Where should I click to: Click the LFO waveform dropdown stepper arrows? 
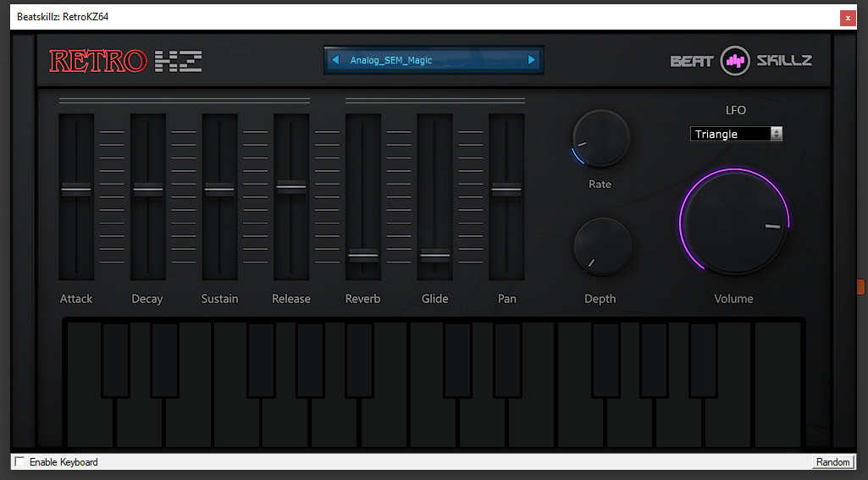(776, 134)
